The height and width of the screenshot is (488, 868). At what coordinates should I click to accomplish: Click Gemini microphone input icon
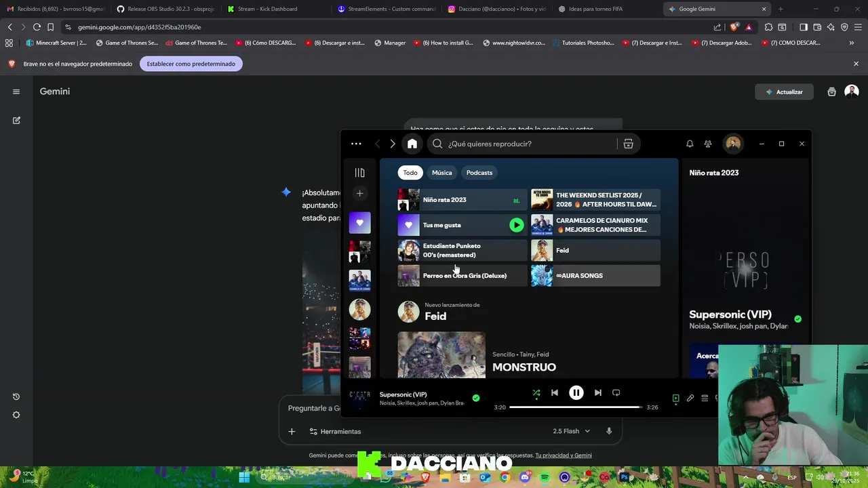click(x=609, y=431)
